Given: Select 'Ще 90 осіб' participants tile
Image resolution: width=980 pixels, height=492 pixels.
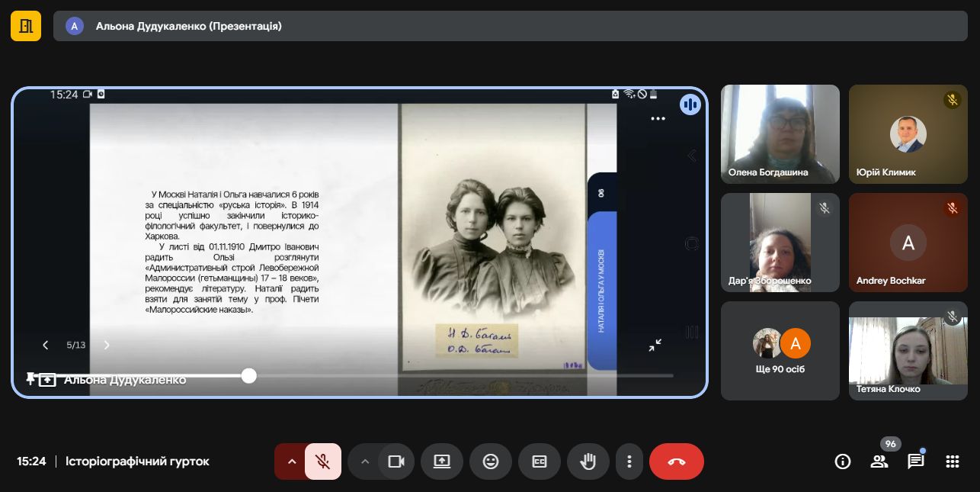Looking at the screenshot, I should [780, 351].
